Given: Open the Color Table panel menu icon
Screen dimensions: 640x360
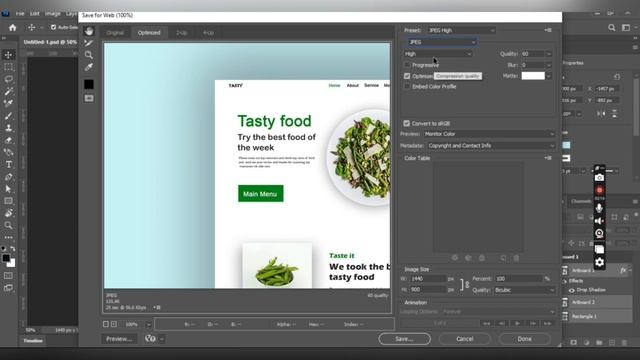Looking at the screenshot, I should tap(548, 158).
